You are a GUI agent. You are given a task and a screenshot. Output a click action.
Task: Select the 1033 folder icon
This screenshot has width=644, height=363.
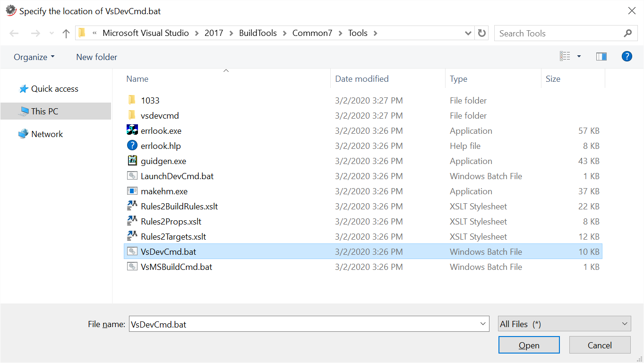[132, 100]
